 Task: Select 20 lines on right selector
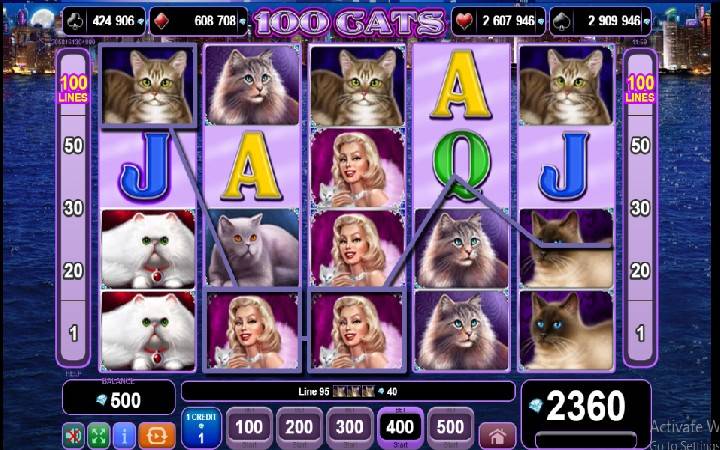tap(640, 271)
